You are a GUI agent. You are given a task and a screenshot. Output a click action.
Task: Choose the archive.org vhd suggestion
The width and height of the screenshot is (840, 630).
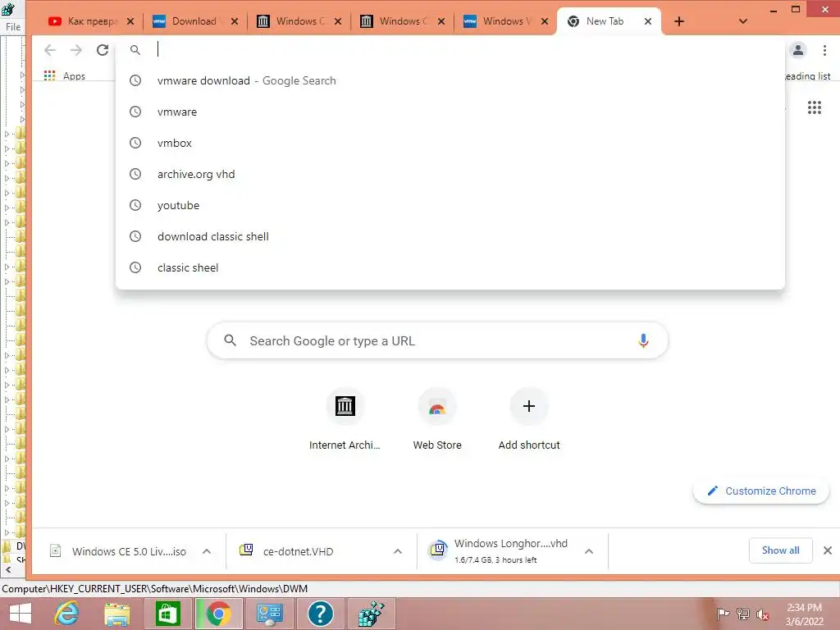point(450,174)
